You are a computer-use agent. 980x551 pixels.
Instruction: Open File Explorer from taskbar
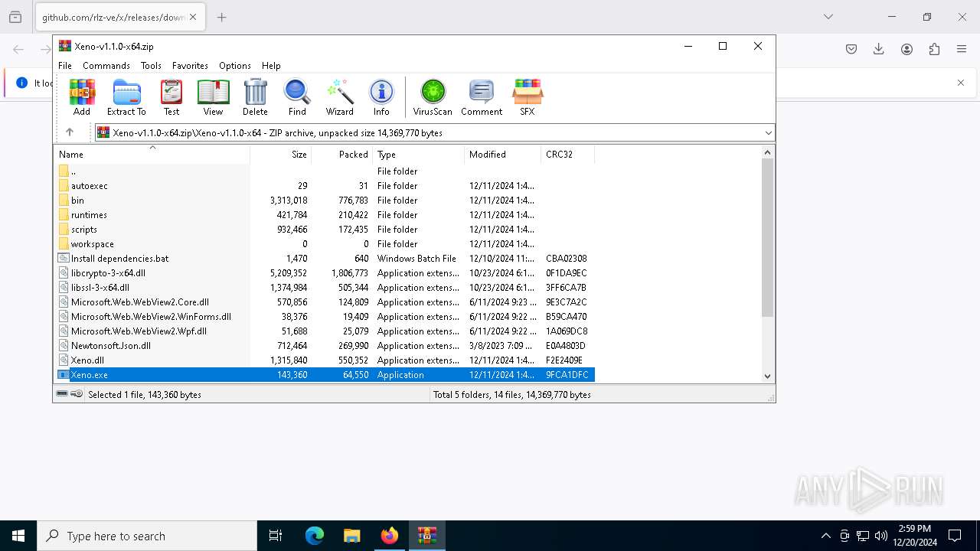(352, 536)
